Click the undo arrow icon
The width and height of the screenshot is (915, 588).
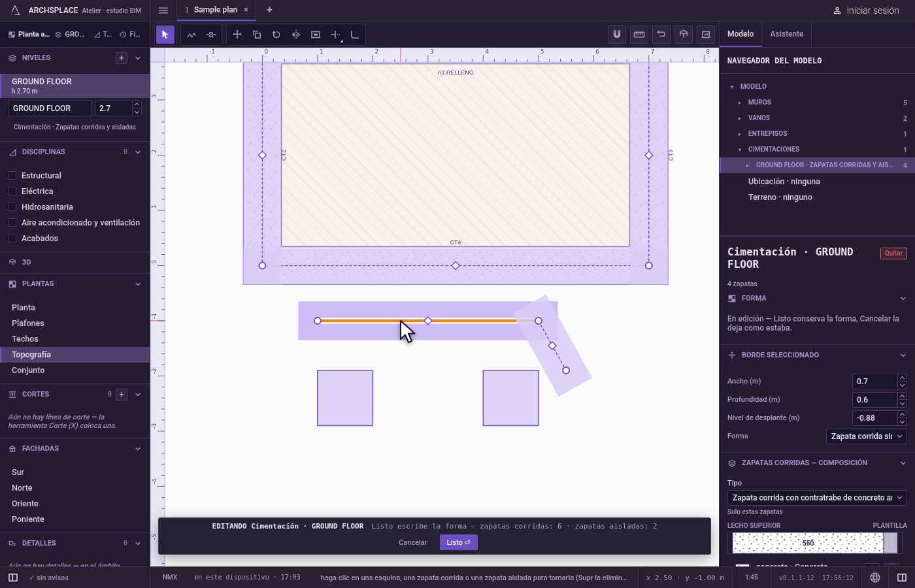(661, 34)
